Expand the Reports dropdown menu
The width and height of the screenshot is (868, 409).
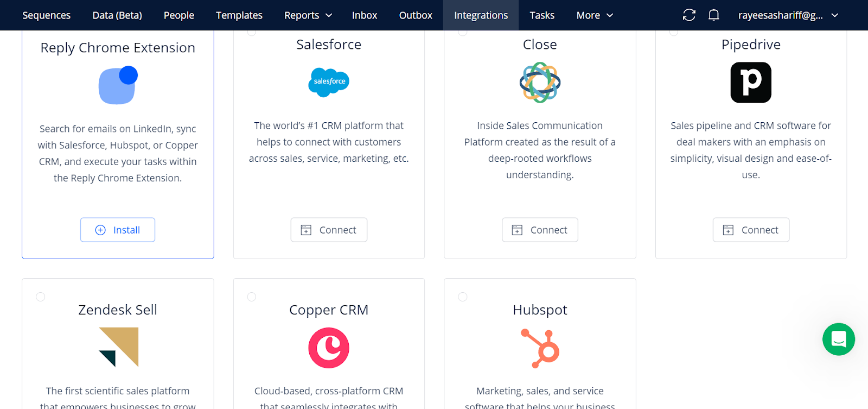point(308,15)
